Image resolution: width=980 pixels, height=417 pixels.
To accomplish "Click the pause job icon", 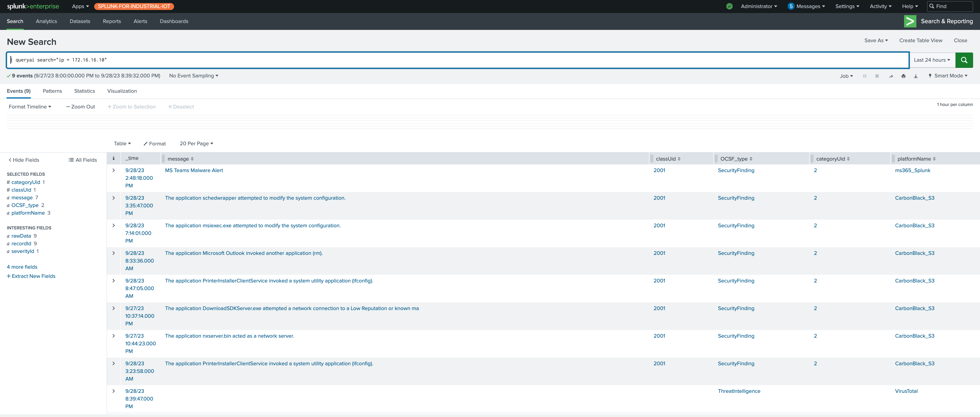I will tap(864, 76).
